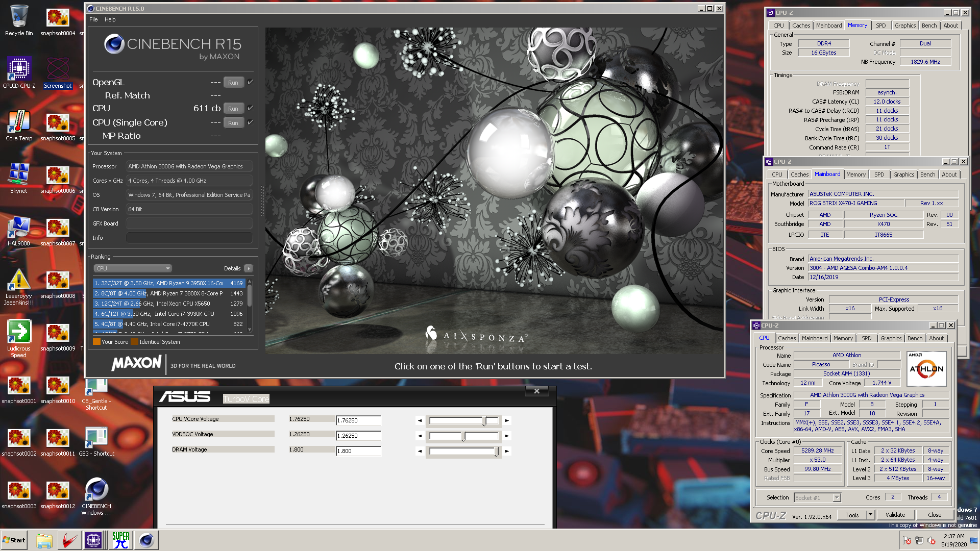Toggle the CPU test checkbox
This screenshot has height=551, width=980.
[250, 108]
